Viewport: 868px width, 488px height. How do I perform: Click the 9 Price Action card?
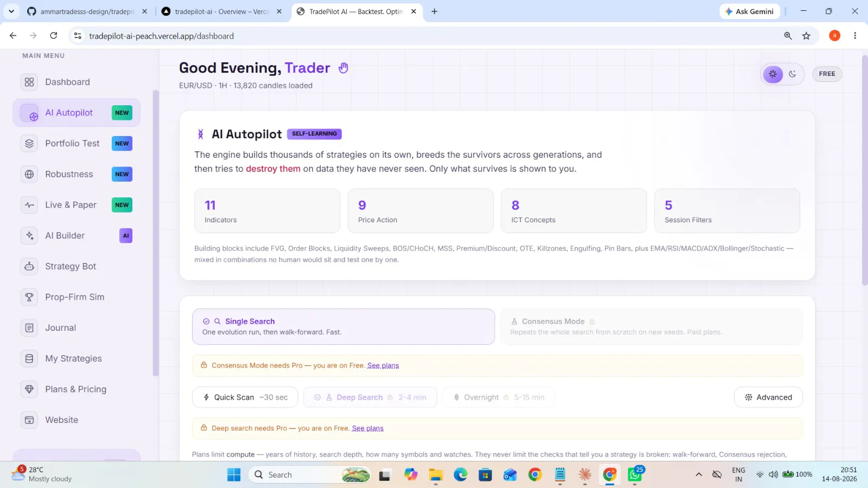[x=420, y=211]
